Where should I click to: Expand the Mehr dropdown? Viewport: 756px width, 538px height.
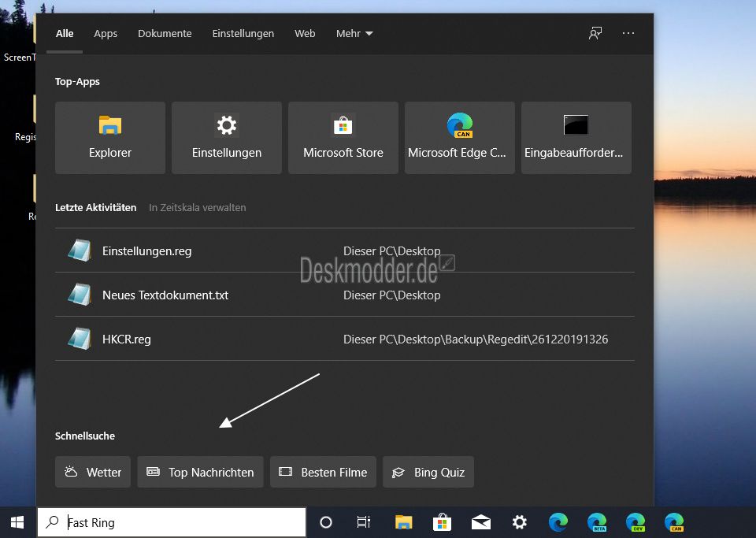tap(354, 33)
